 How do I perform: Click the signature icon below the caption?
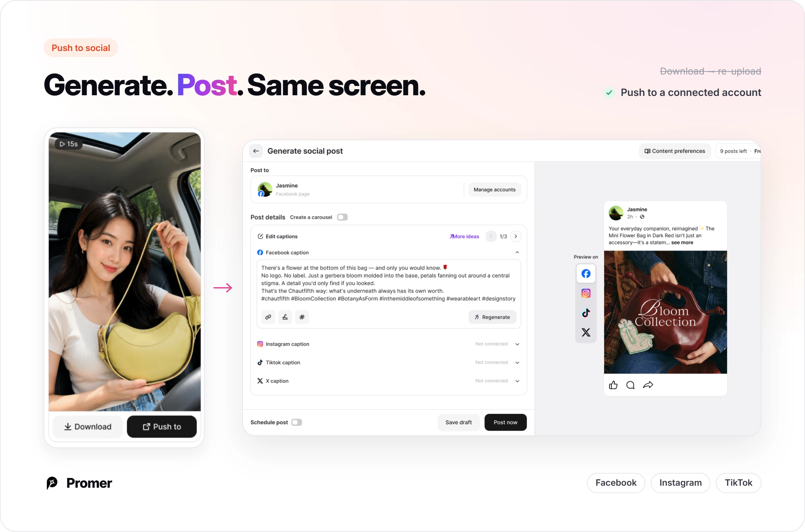[285, 317]
